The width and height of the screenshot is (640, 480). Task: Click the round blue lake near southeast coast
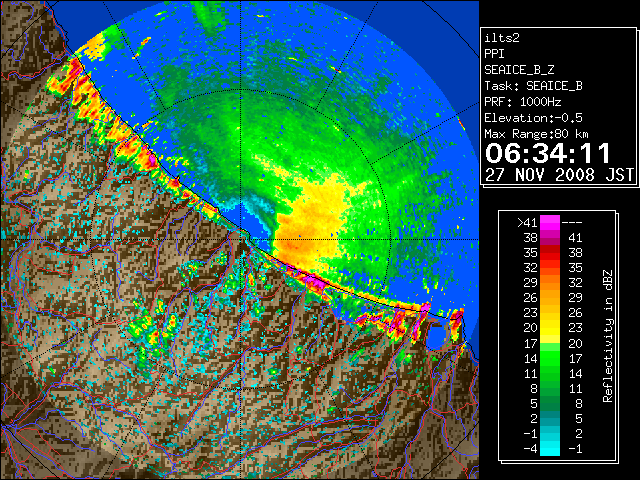click(x=437, y=337)
